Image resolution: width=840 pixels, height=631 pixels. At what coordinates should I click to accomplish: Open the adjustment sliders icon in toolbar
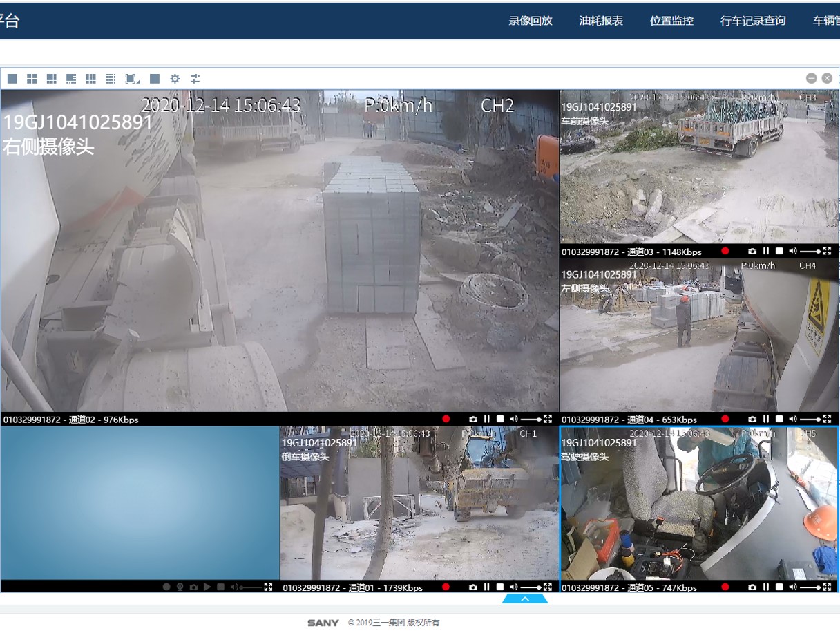click(x=195, y=79)
